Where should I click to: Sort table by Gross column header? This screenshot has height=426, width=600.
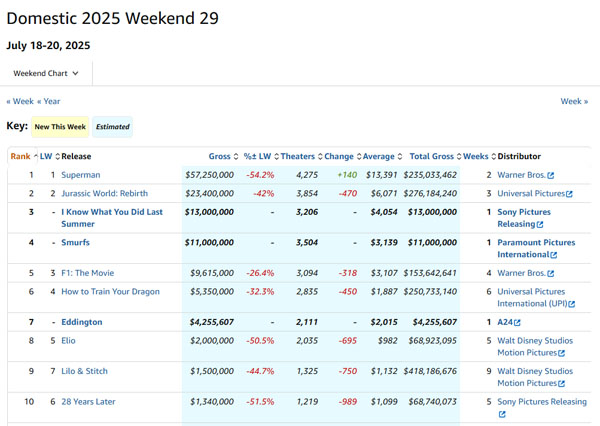pos(223,156)
